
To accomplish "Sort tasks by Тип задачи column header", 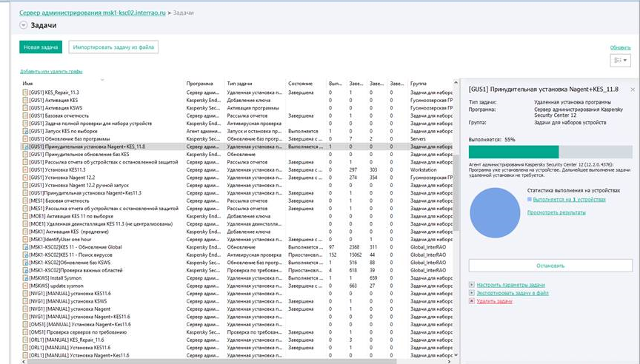I will 240,84.
